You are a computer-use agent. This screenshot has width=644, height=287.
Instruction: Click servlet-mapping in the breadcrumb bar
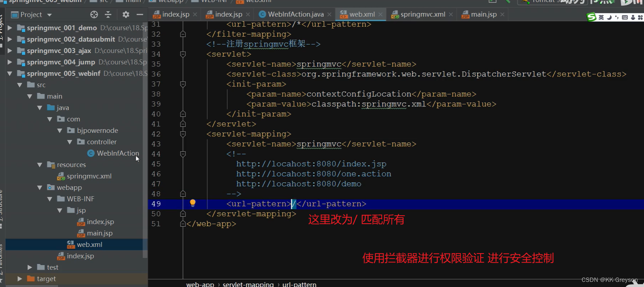click(248, 284)
